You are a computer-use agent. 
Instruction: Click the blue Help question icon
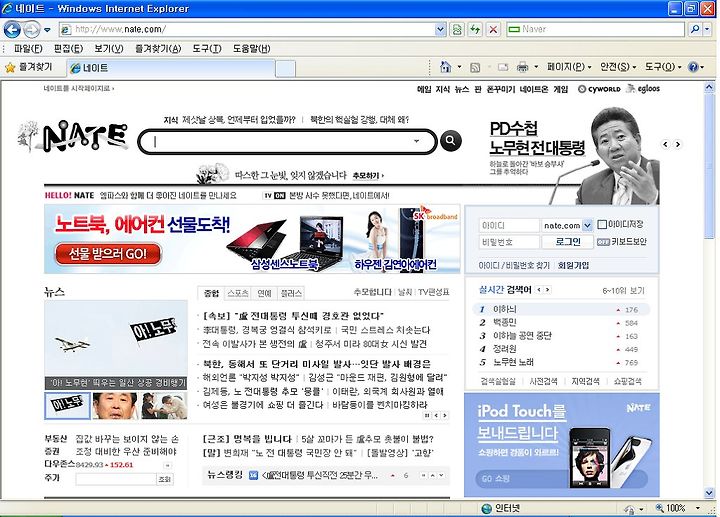point(693,67)
